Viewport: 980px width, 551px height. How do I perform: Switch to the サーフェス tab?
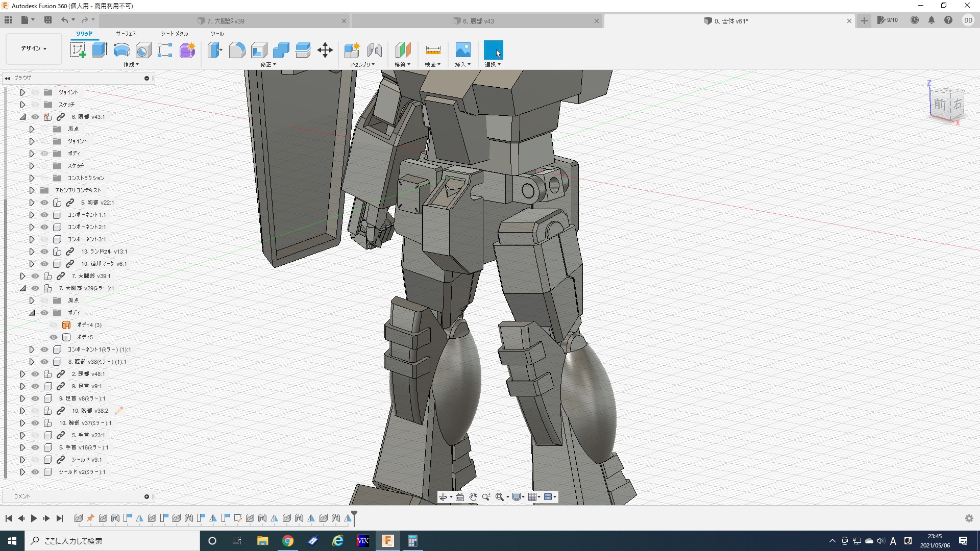pyautogui.click(x=126, y=34)
